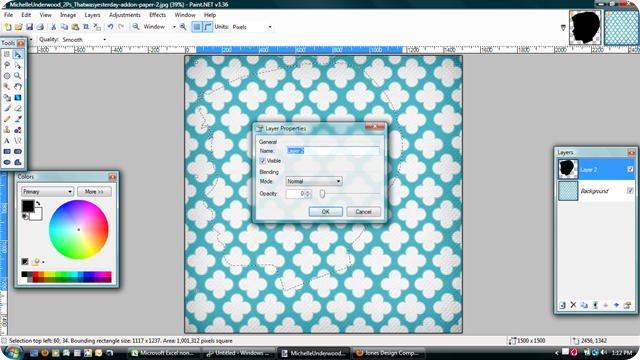Screen dimensions: 640x360
Task: Toggle the rulers button
Action: coord(208,27)
